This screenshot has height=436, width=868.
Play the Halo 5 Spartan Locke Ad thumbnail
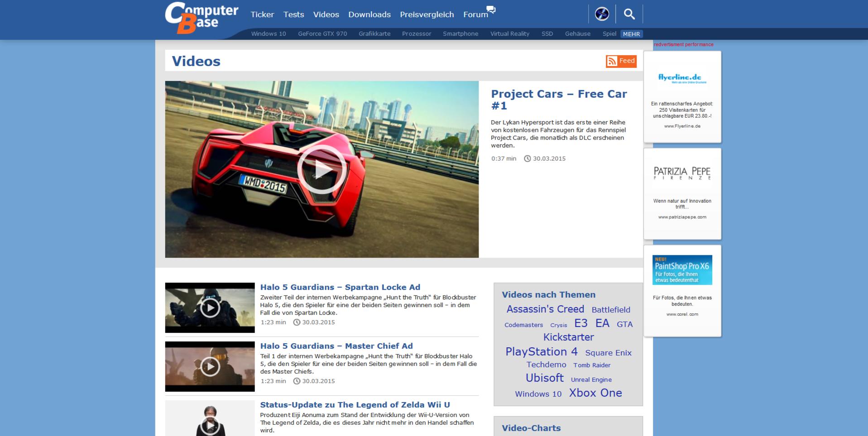coord(210,308)
